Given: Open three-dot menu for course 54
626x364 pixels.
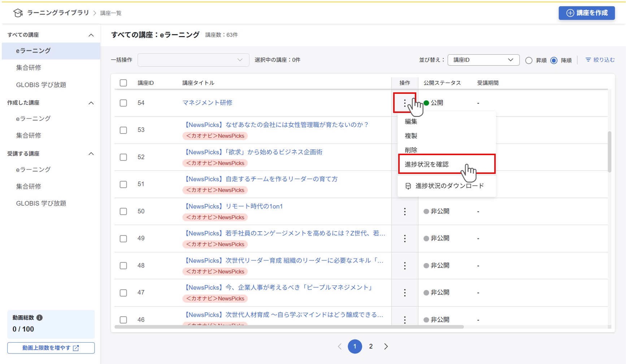Looking at the screenshot, I should 405,103.
